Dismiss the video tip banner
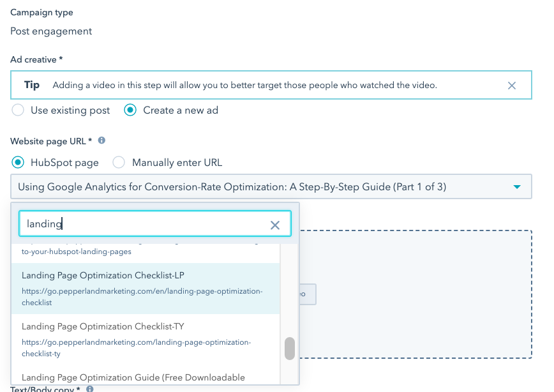Viewport: 554px width, 392px height. 511,86
